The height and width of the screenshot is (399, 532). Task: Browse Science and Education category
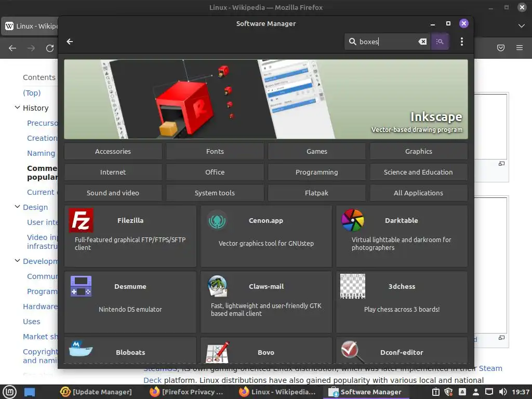(418, 172)
